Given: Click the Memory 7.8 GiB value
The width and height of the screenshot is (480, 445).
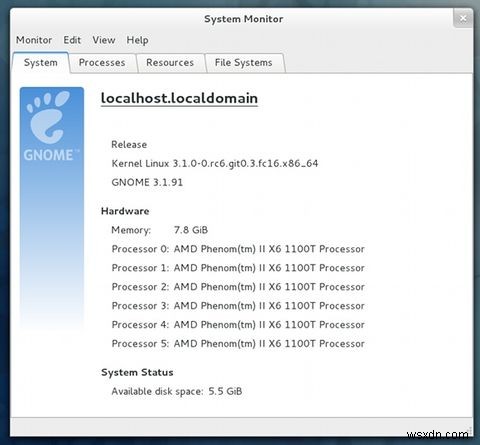Looking at the screenshot, I should (x=191, y=230).
